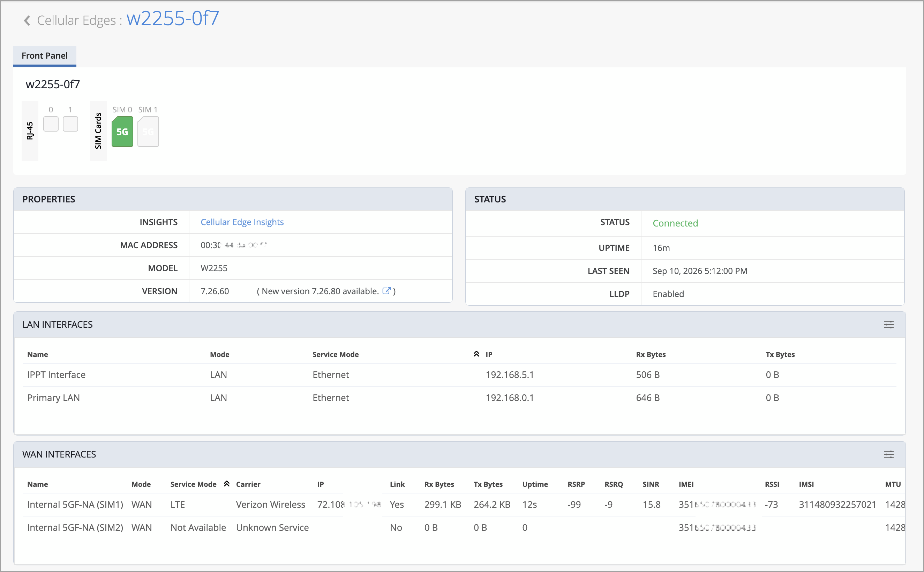Select RJ-45 port 0 icon
Image resolution: width=924 pixels, height=572 pixels.
point(51,124)
